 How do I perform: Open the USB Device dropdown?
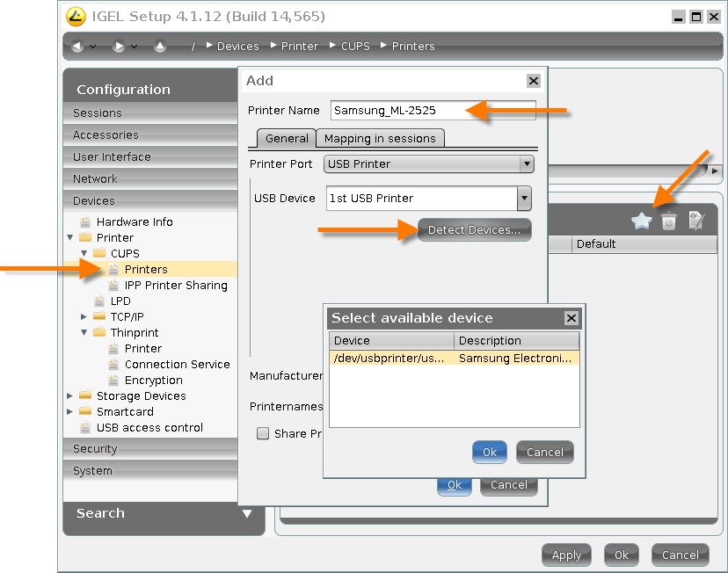point(524,198)
